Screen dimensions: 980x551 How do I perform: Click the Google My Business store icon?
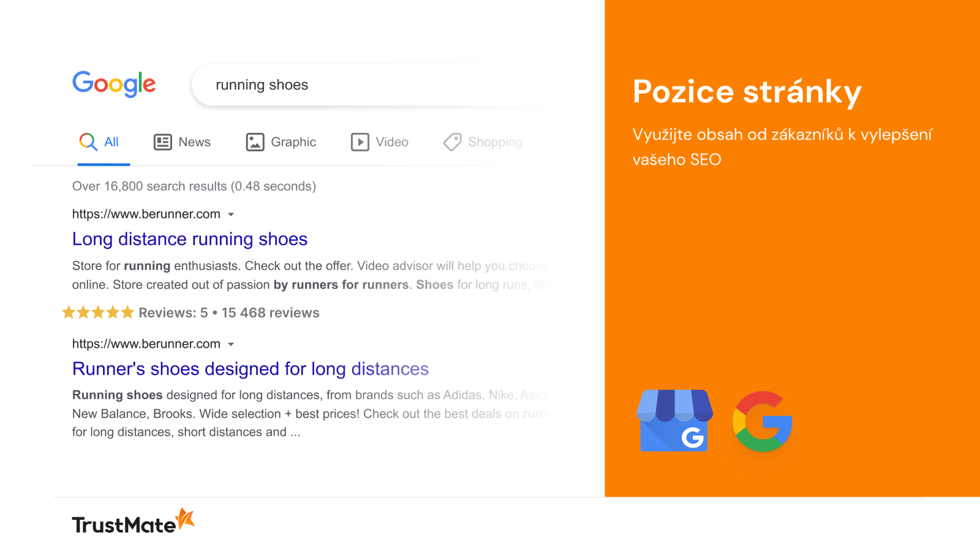(675, 421)
